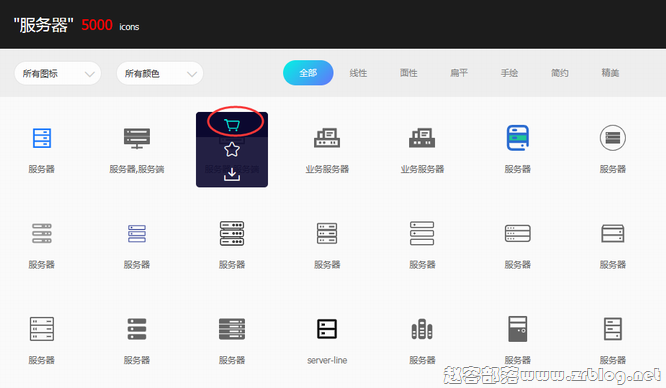Show 简约 style icons
Viewport: 666px width, 388px height.
(x=560, y=73)
